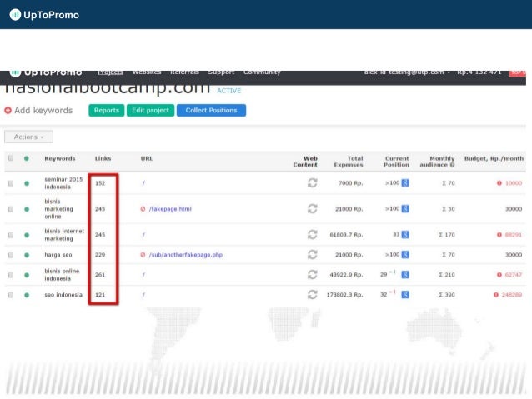Click total expenses 173802.3 Rp.
532x399 pixels.
pos(344,295)
